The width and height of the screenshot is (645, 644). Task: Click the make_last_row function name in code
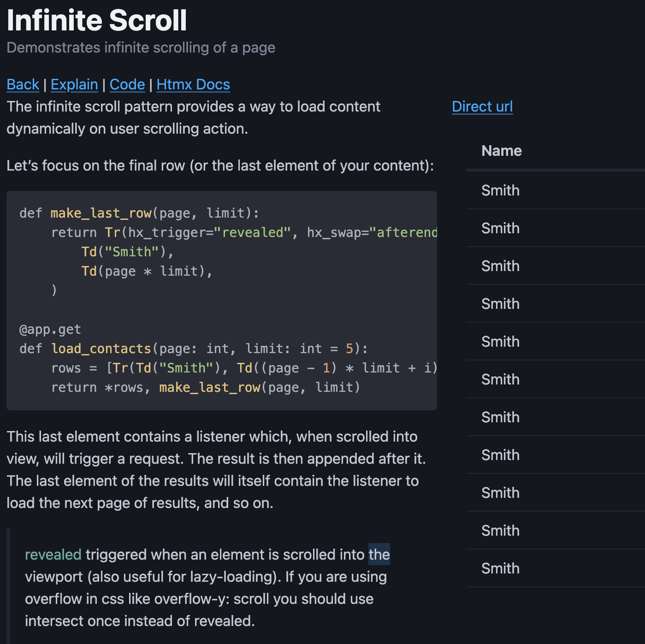[101, 213]
